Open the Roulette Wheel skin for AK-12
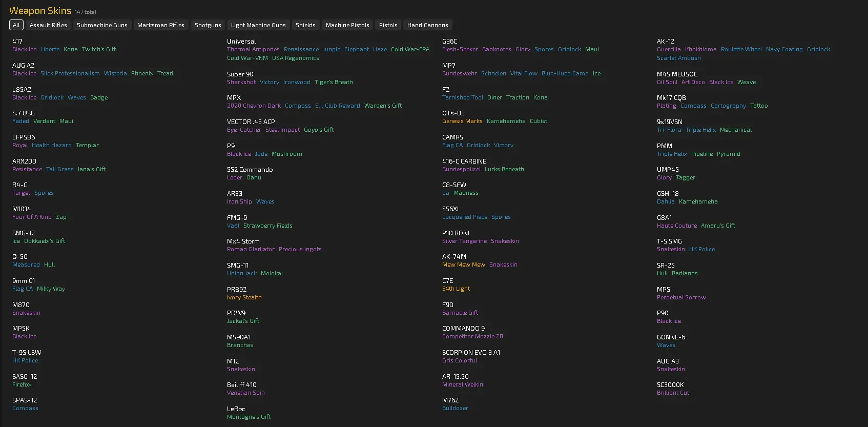Screen dimensions: 868x427 coord(741,49)
